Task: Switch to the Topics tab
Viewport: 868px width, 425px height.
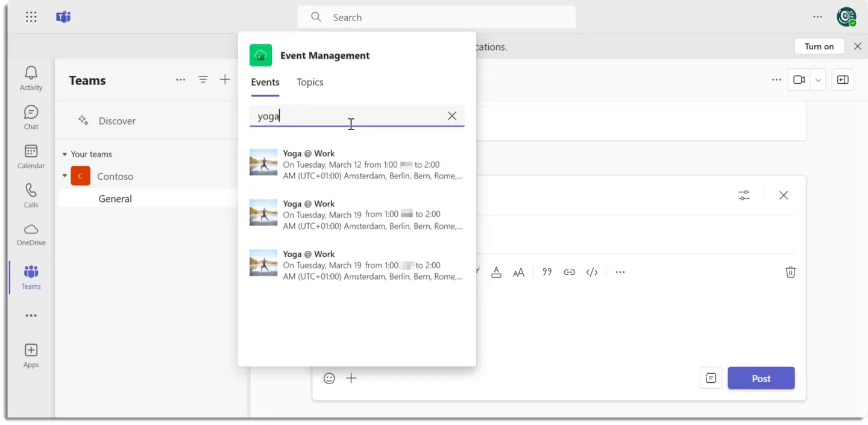Action: click(x=310, y=83)
